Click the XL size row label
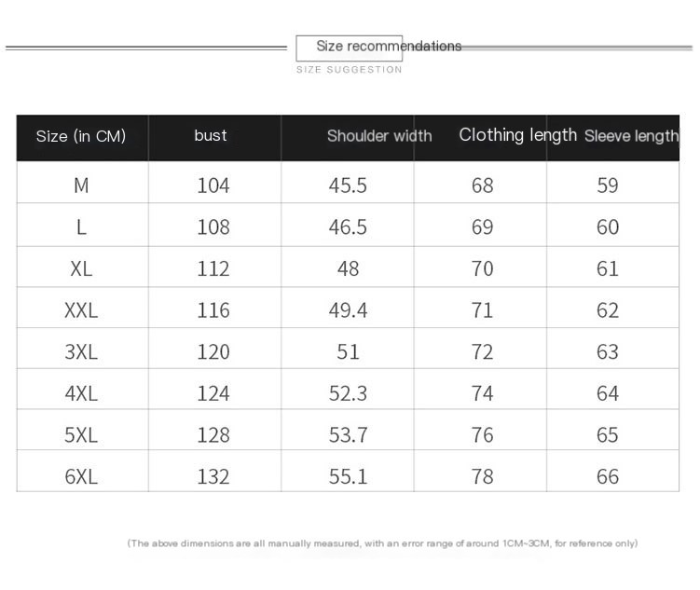700x590 pixels. [81, 268]
